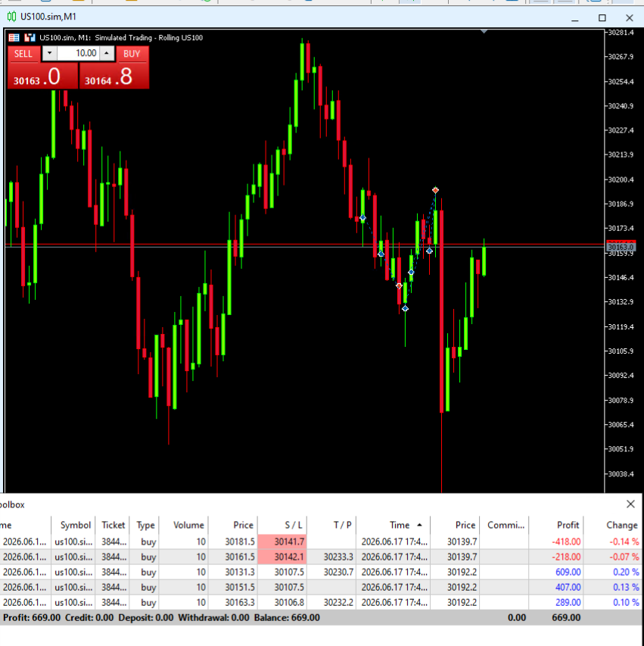Image resolution: width=644 pixels, height=646 pixels.
Task: Click the 10.00 volume input field
Action: 78,53
